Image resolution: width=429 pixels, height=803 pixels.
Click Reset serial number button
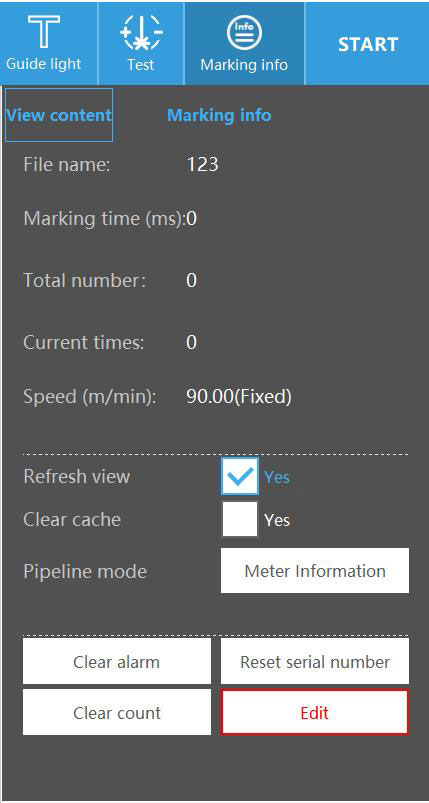tap(315, 661)
